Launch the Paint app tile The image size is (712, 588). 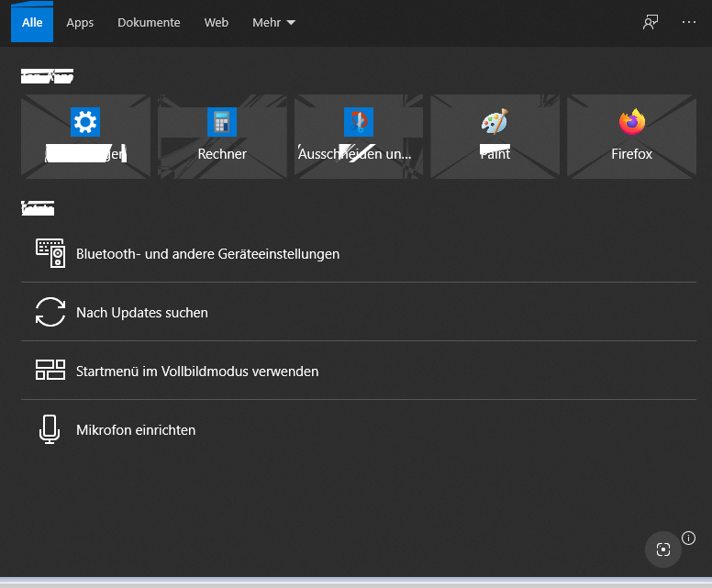(x=495, y=136)
